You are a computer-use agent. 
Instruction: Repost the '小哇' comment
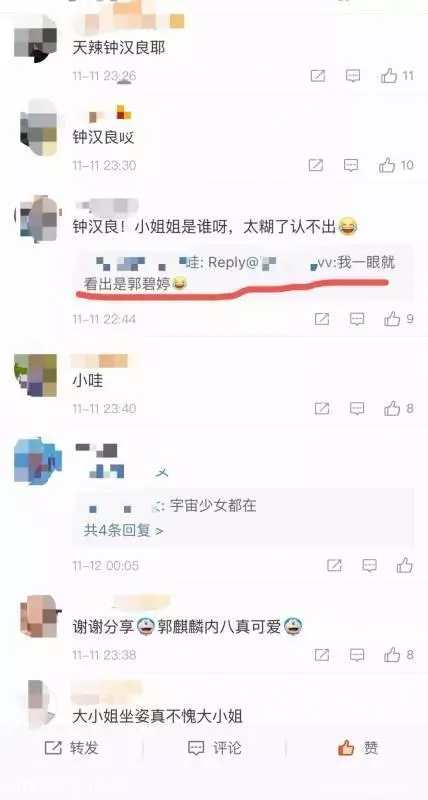(x=321, y=408)
